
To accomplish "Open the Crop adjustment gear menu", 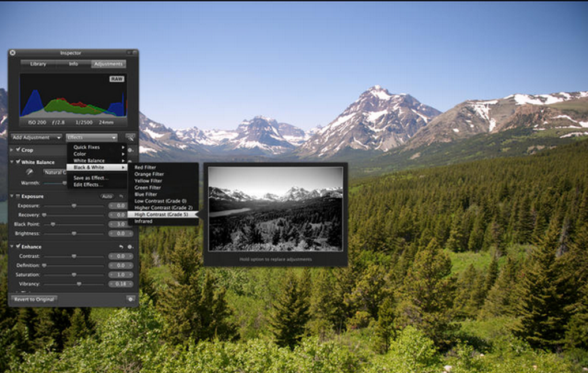I will pyautogui.click(x=130, y=150).
